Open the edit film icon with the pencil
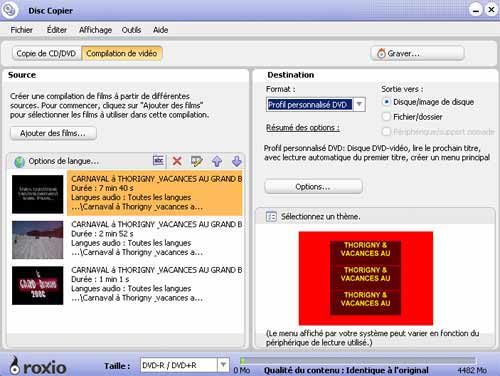 tap(197, 161)
